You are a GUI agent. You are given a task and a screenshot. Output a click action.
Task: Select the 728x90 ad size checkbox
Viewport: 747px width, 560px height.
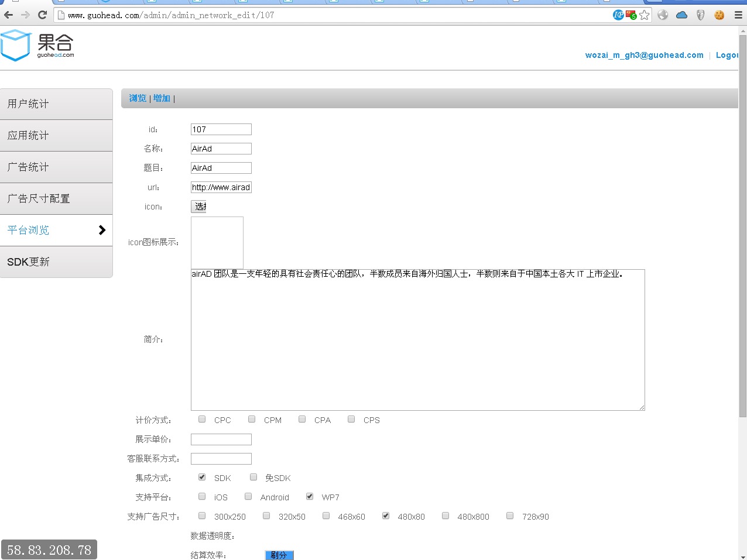pyautogui.click(x=510, y=516)
